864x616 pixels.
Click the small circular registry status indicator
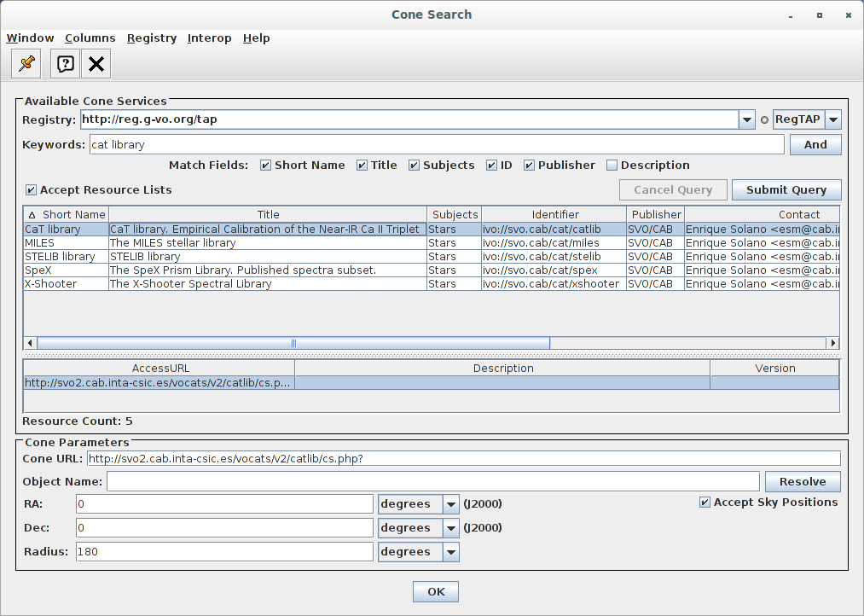[x=764, y=119]
